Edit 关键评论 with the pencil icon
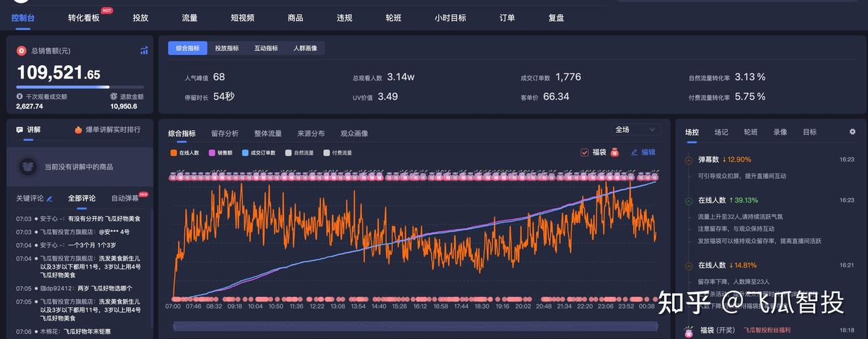 49,199
